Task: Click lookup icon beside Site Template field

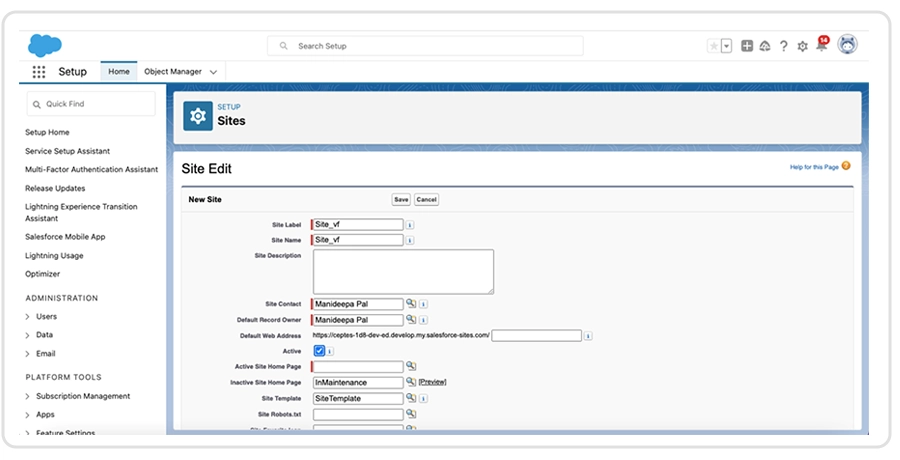Action: [411, 398]
